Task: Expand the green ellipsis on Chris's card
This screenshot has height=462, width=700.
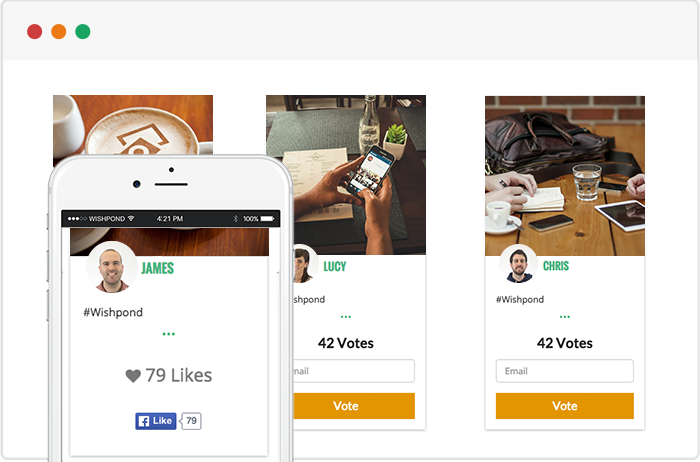Action: click(x=565, y=316)
